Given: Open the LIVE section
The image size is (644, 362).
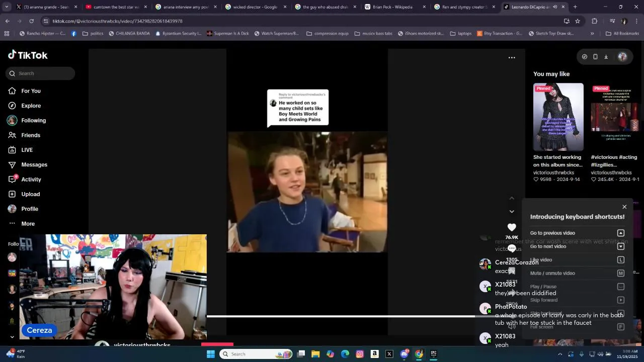Looking at the screenshot, I should 27,150.
